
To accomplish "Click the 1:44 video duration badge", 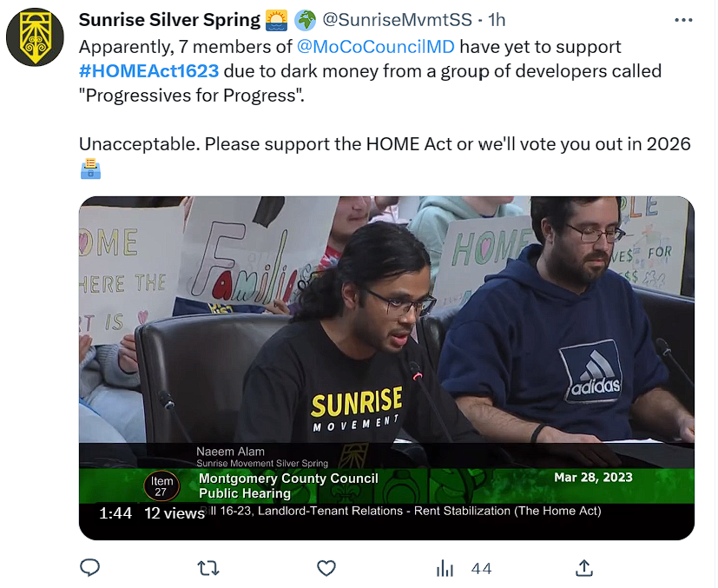I will (x=115, y=513).
